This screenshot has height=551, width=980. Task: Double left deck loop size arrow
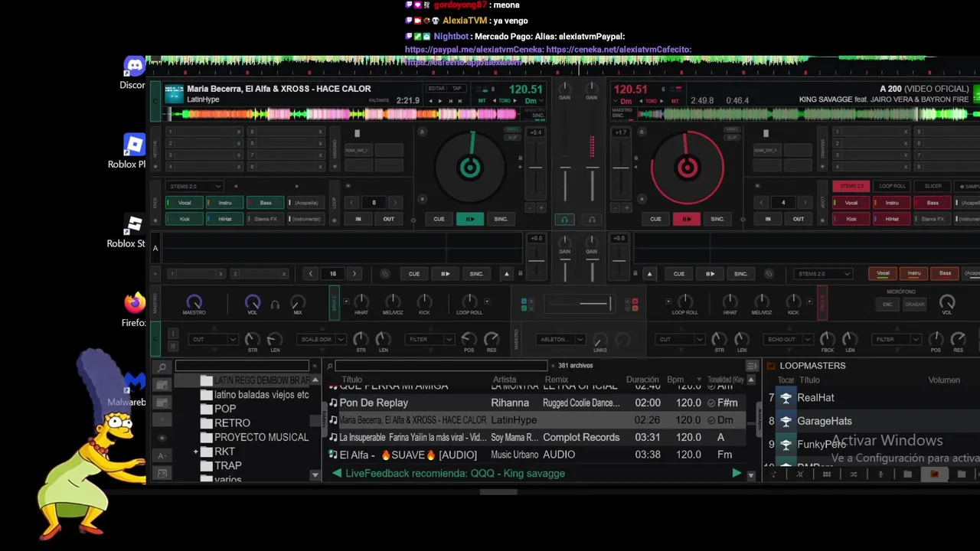(x=395, y=203)
